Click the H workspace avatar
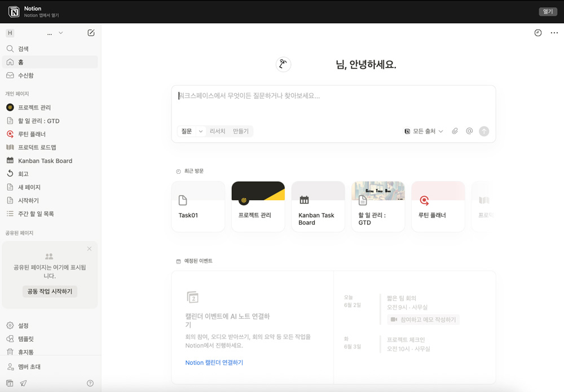 pos(10,33)
